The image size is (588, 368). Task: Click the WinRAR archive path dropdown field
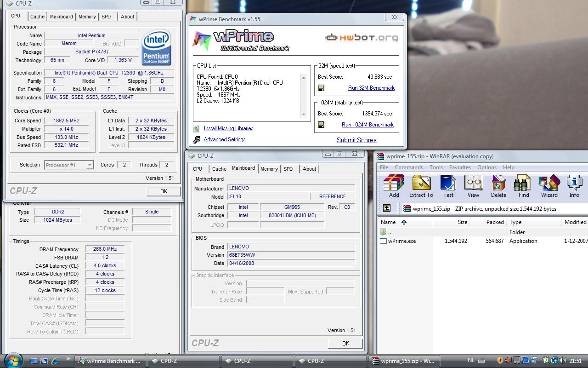coord(494,208)
